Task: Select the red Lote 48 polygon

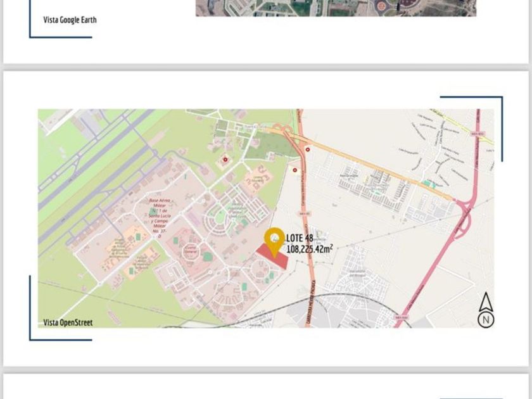Action: [x=272, y=257]
